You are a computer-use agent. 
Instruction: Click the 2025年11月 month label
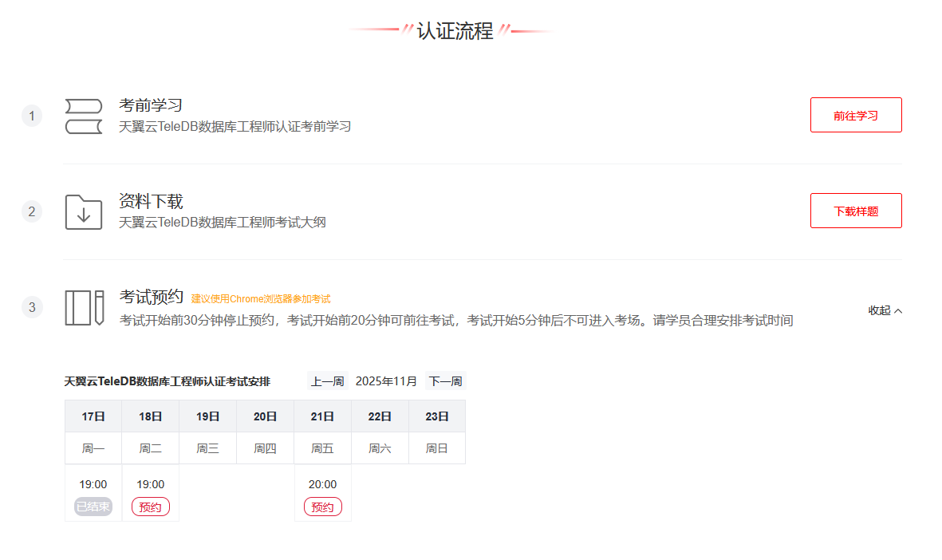(386, 381)
